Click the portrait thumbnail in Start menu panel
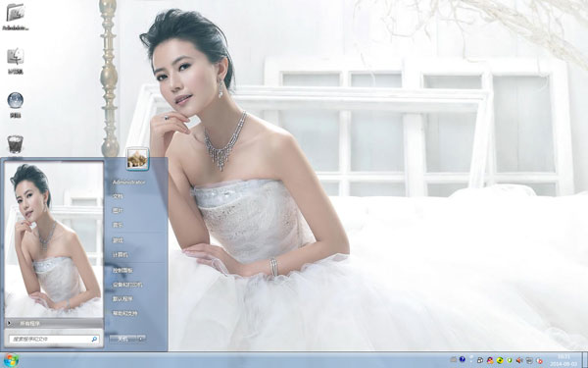588x368 pixels. click(54, 239)
